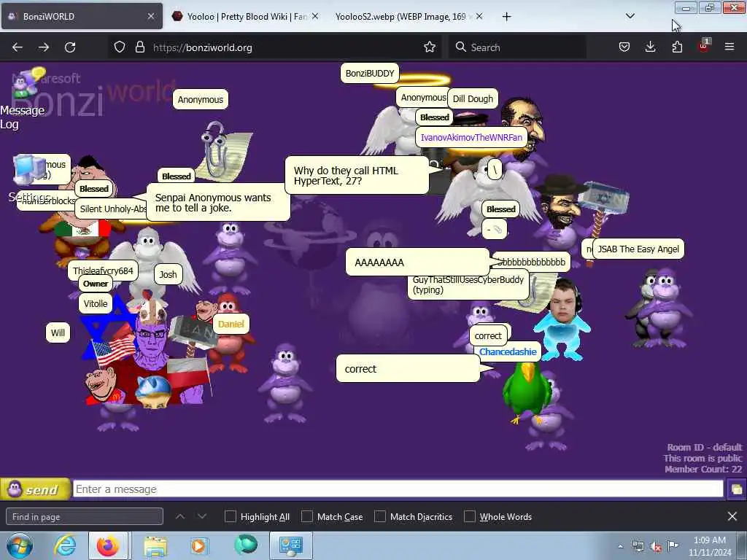Click the Chancedashie name tag

pyautogui.click(x=508, y=351)
